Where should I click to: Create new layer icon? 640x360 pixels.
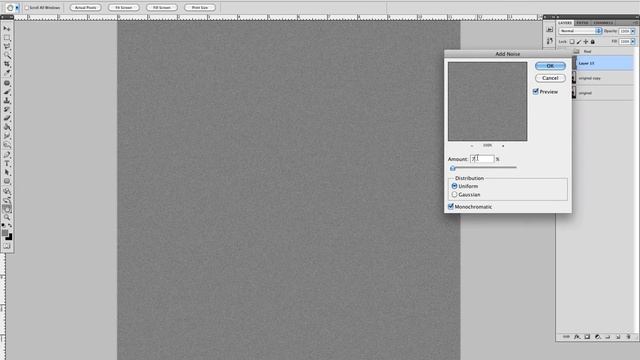click(618, 337)
